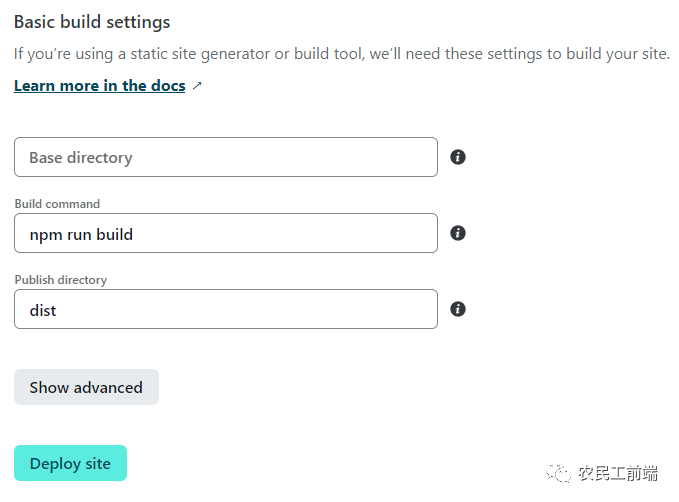Expand settings with the Show advanced button
This screenshot has width=679, height=502.
coord(86,387)
